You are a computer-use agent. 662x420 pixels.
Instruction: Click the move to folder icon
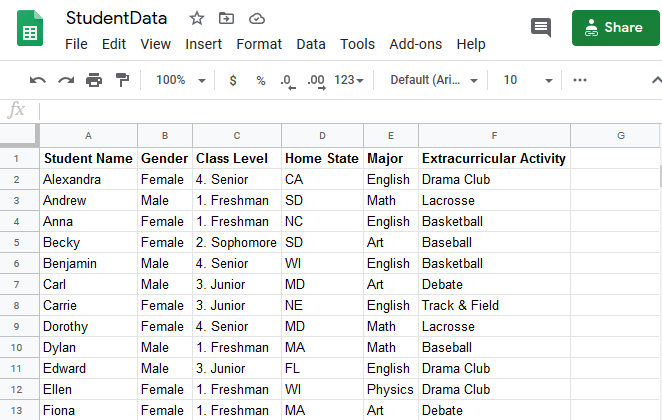coord(226,18)
